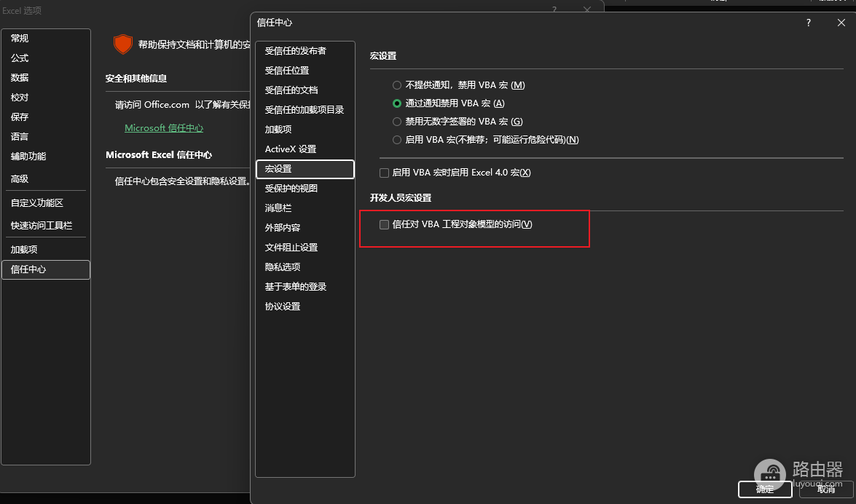
Task: Open 协议设置 category
Action: pos(305,307)
